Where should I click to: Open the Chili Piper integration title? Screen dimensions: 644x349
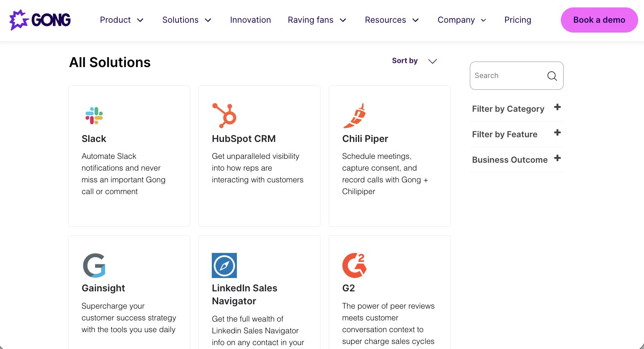[x=365, y=139]
